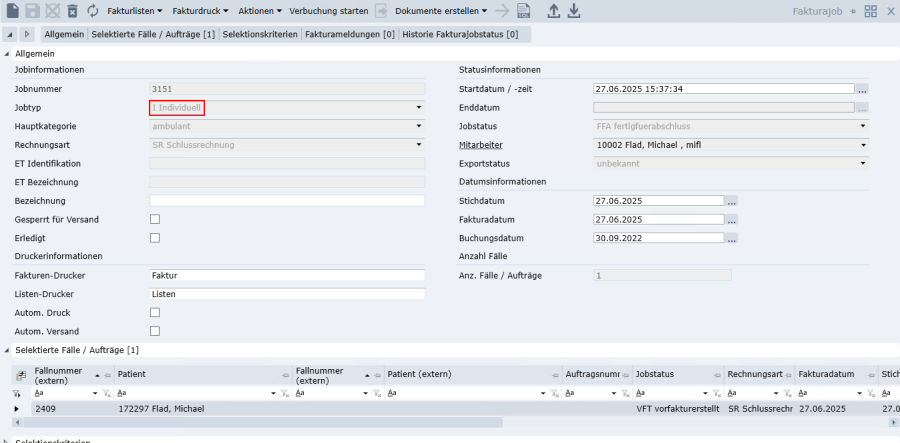The width and height of the screenshot is (900, 443).
Task: Open the Stichdatum date picker button
Action: coord(732,201)
